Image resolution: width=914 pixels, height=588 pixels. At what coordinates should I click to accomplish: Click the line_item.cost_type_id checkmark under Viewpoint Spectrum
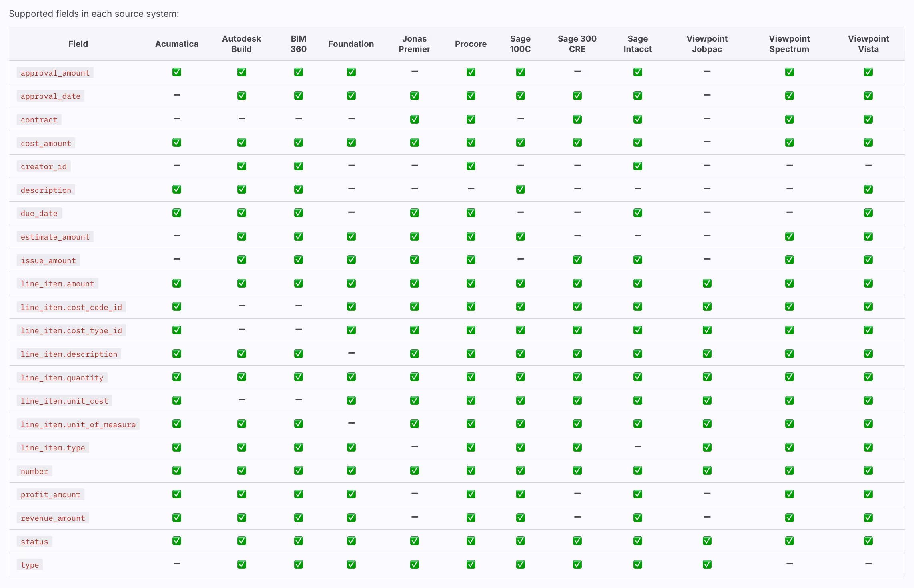coord(790,330)
